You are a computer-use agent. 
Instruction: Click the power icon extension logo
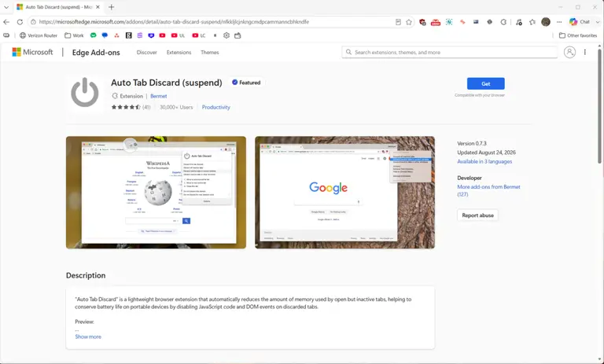[85, 93]
